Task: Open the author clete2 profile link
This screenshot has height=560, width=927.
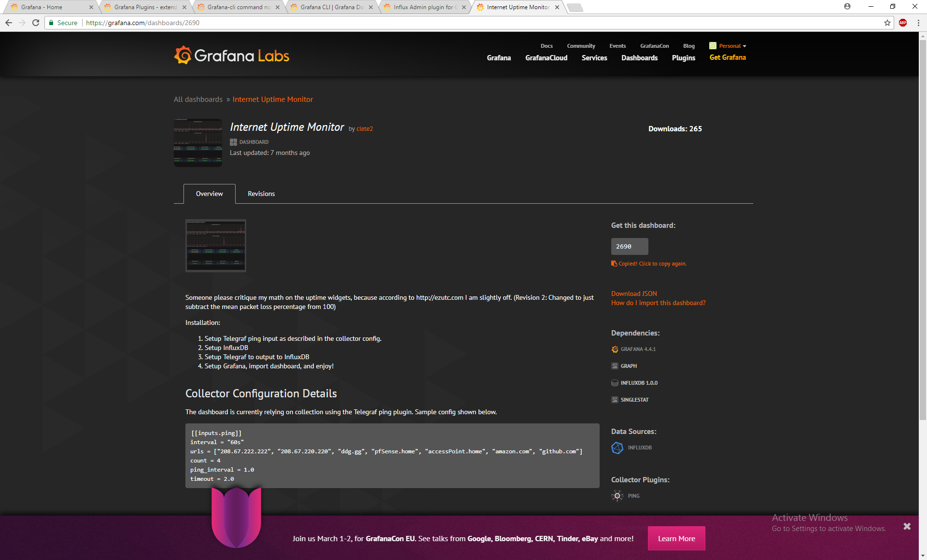Action: click(x=365, y=129)
